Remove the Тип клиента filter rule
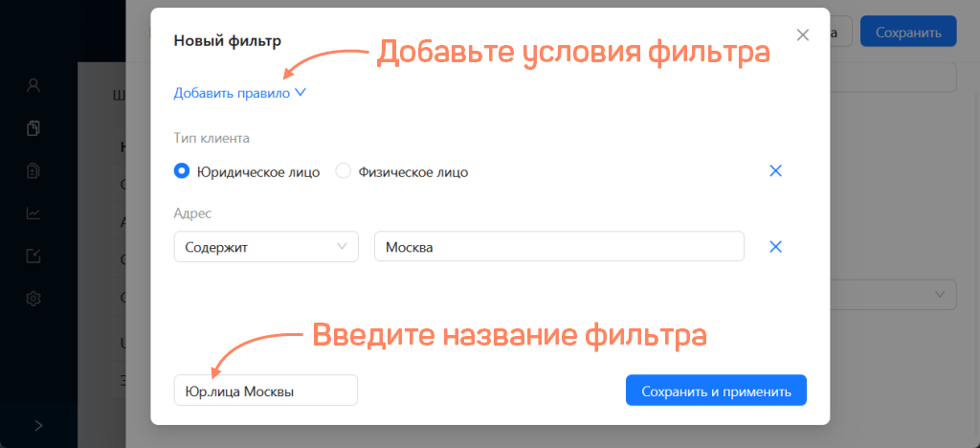The width and height of the screenshot is (980, 448). coord(776,171)
